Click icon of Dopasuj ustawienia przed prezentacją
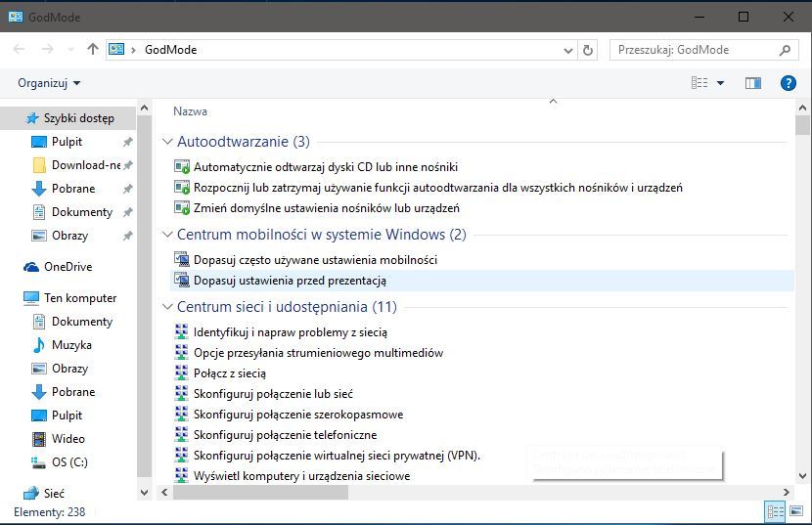 [x=182, y=281]
